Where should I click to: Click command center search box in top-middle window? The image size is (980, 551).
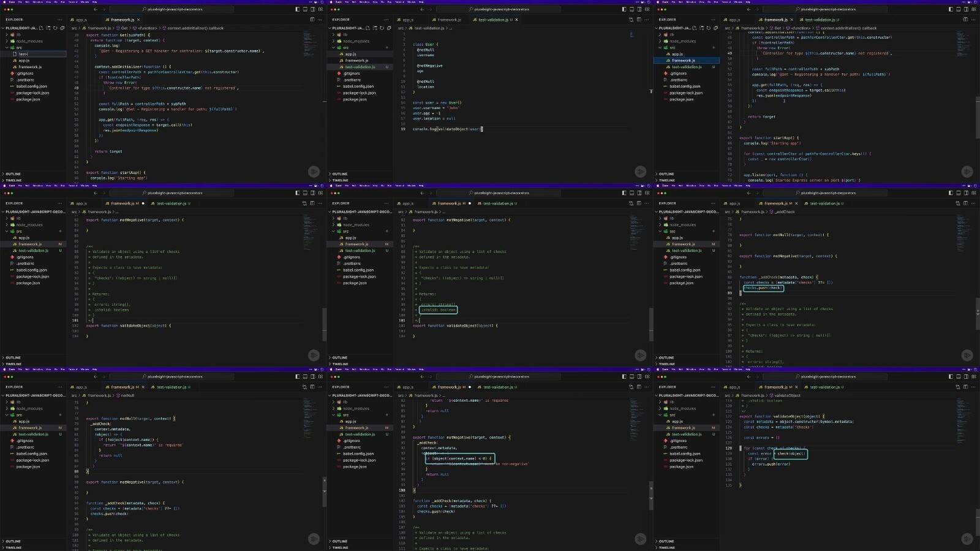[x=501, y=9]
